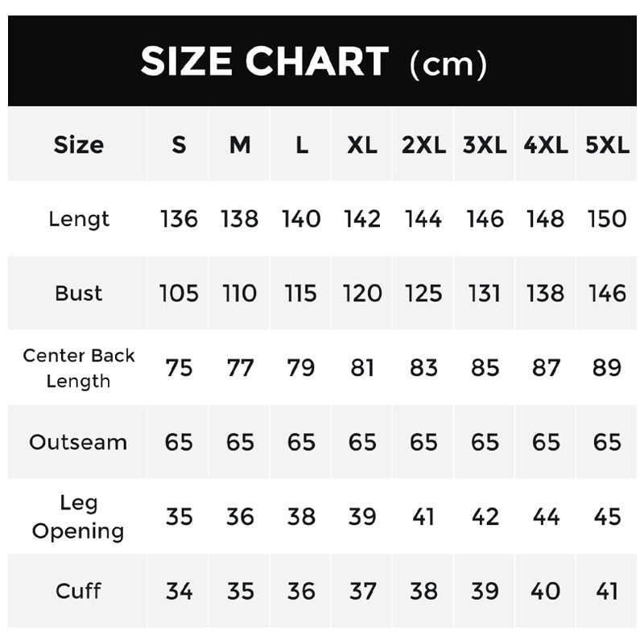Click the Lengt value 136 for size S

tap(179, 219)
